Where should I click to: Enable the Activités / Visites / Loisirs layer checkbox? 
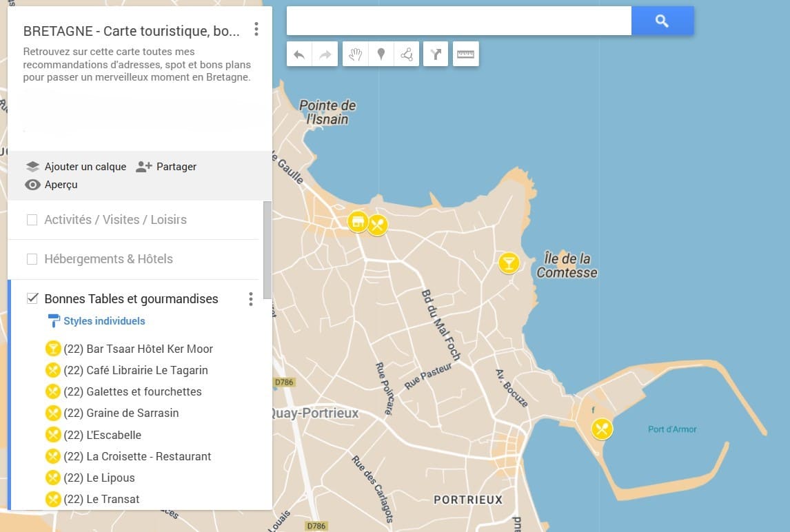pyautogui.click(x=32, y=220)
